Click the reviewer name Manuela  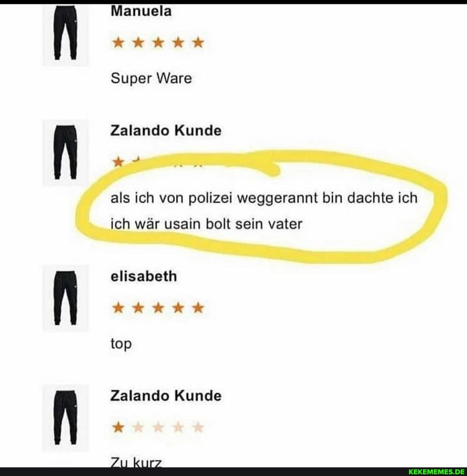(141, 12)
